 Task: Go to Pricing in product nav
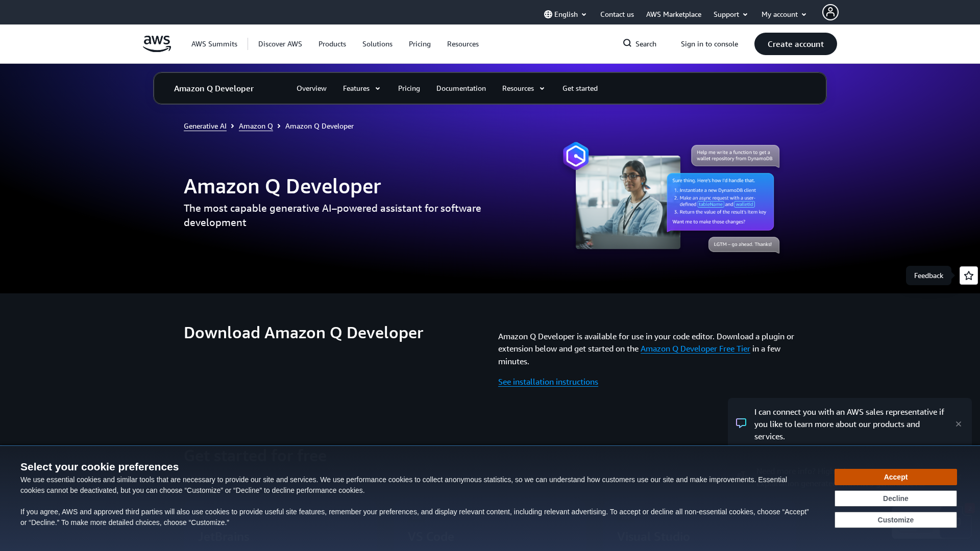click(409, 88)
